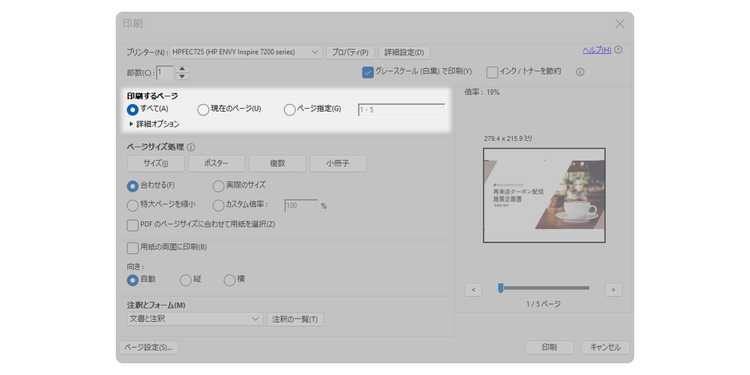Enable インク/トナーを節約 checkbox

coord(492,72)
